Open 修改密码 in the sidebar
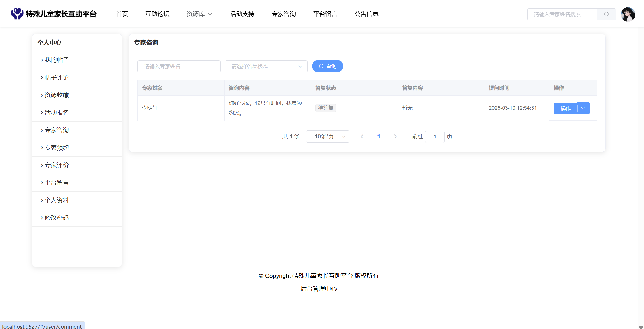 pyautogui.click(x=57, y=218)
